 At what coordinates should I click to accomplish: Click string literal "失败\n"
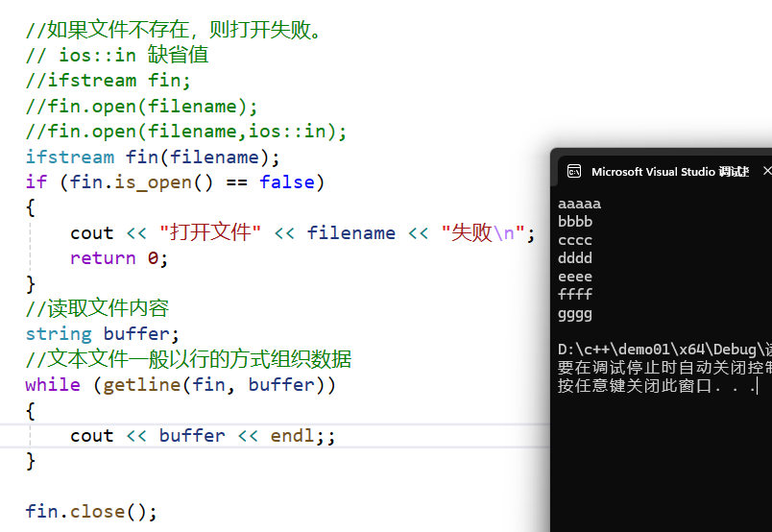(482, 233)
